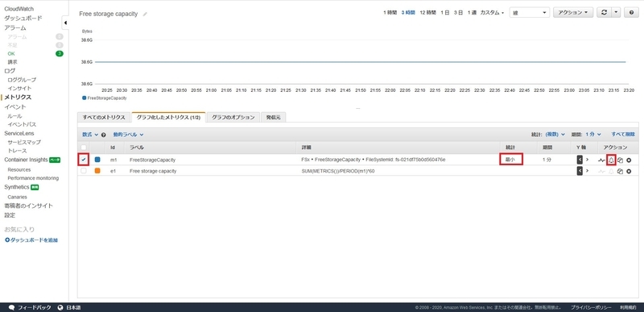The height and width of the screenshot is (312, 644).
Task: Open OK alarms in sidebar
Action: coord(11,53)
